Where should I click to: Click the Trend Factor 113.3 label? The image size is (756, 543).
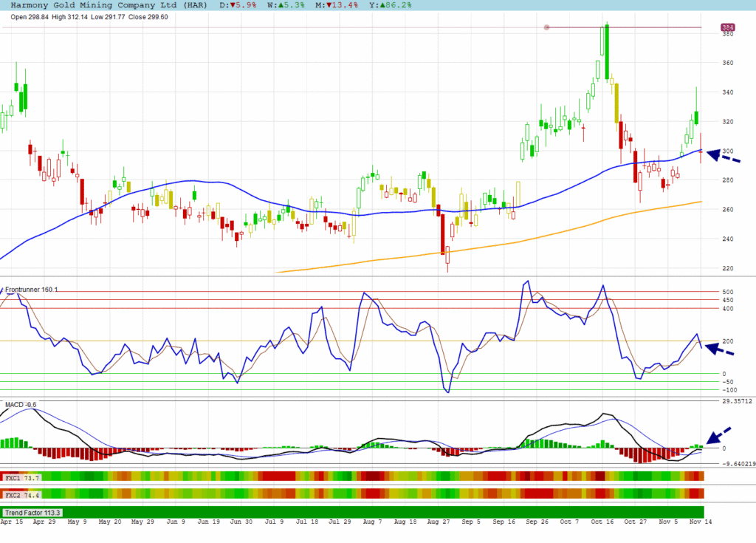(32, 512)
